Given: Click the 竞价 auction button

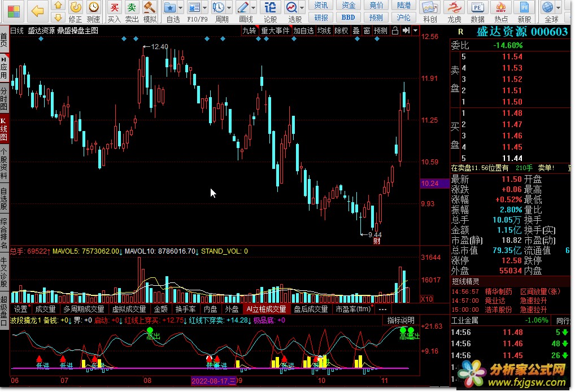Looking at the screenshot, I should (376, 5).
